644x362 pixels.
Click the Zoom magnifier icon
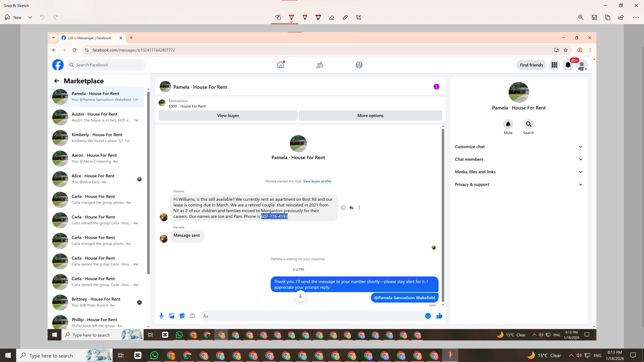click(581, 17)
